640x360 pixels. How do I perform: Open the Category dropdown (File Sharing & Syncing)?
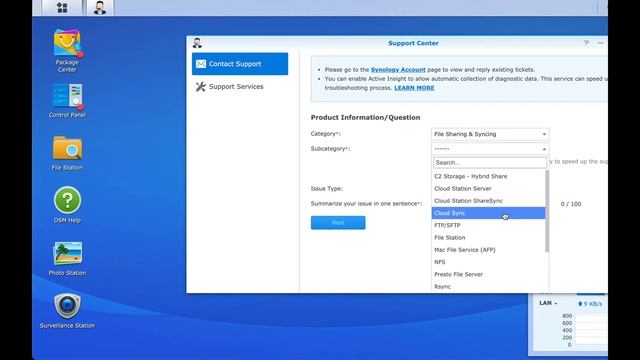coord(490,134)
